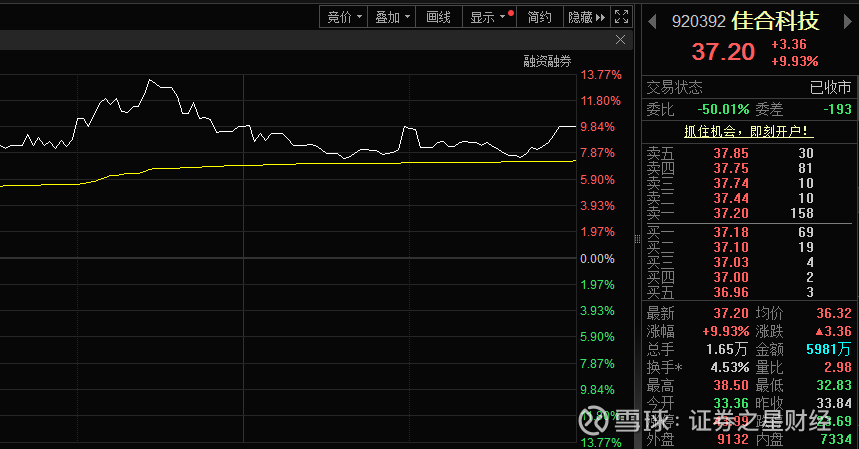Click the current price 37.20 header

723,52
